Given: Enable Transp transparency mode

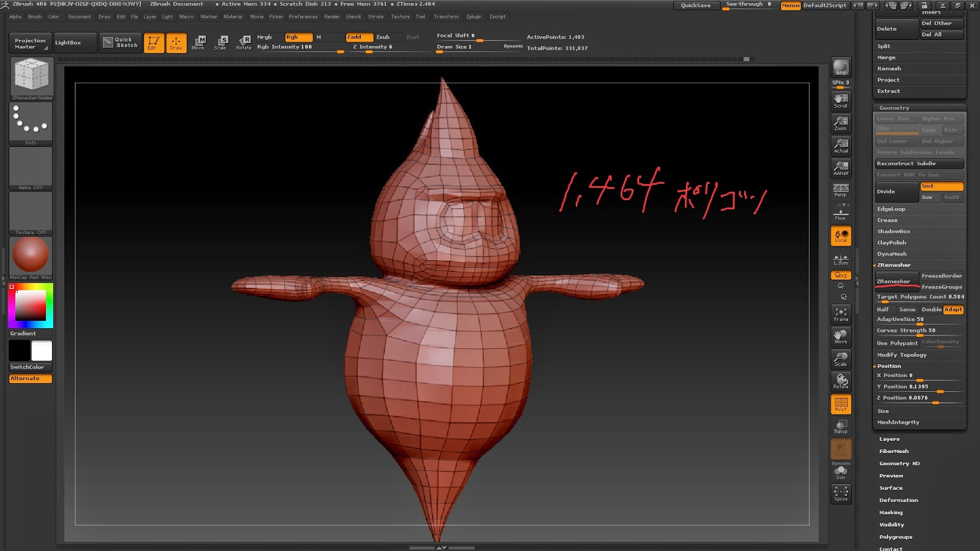Looking at the screenshot, I should (841, 427).
